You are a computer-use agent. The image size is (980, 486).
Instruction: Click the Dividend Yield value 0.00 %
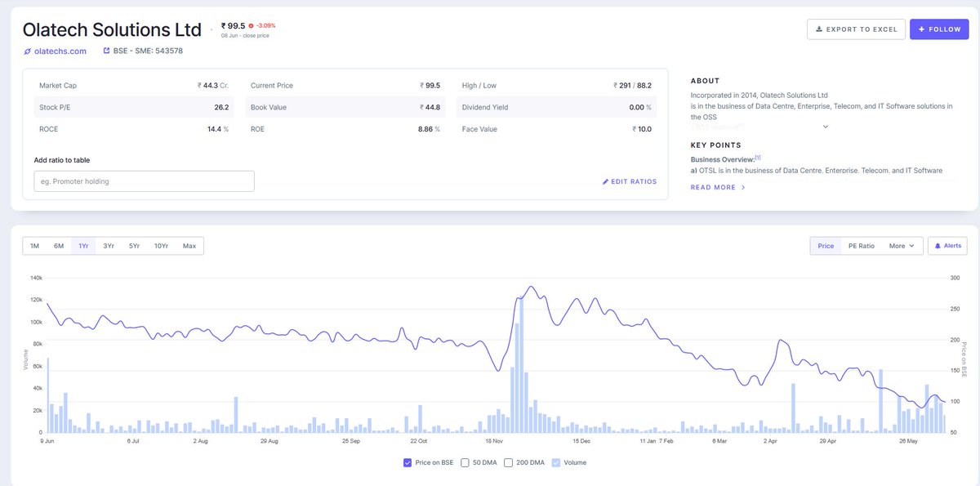640,107
